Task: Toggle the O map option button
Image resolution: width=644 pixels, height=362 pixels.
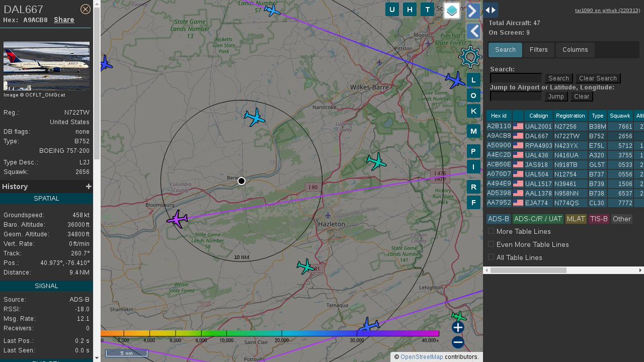Action: 473,95
